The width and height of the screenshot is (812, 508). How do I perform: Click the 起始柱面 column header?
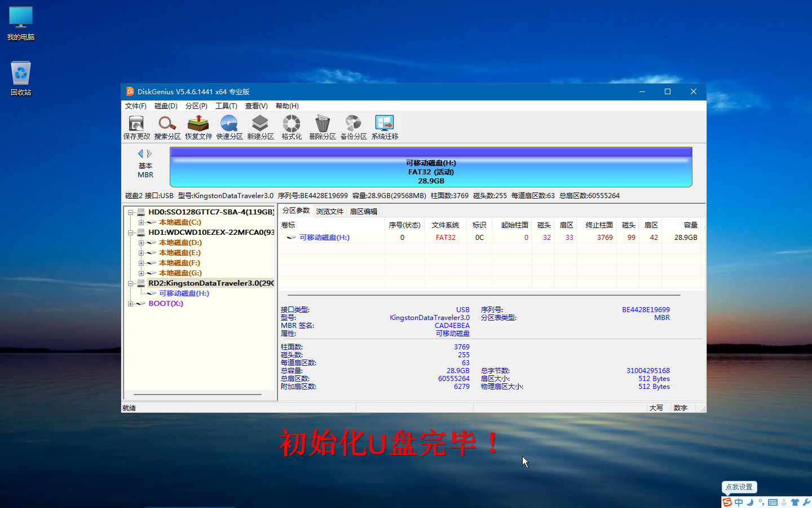tap(512, 225)
